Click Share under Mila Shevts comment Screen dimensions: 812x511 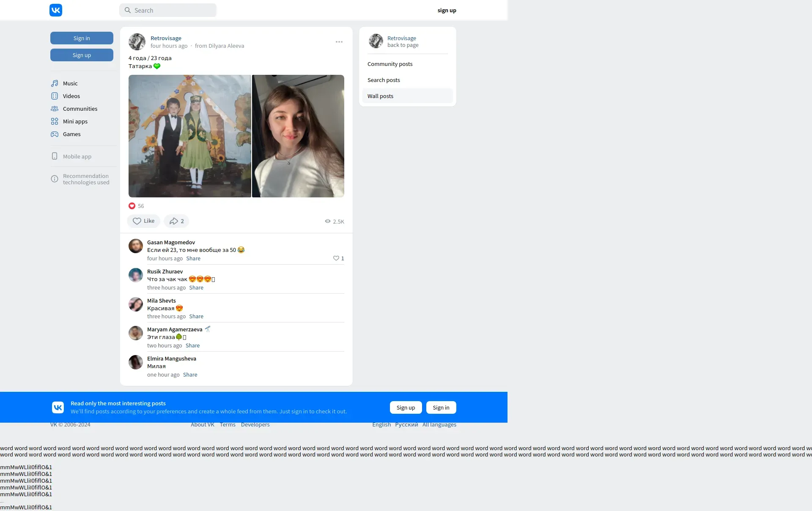(196, 317)
